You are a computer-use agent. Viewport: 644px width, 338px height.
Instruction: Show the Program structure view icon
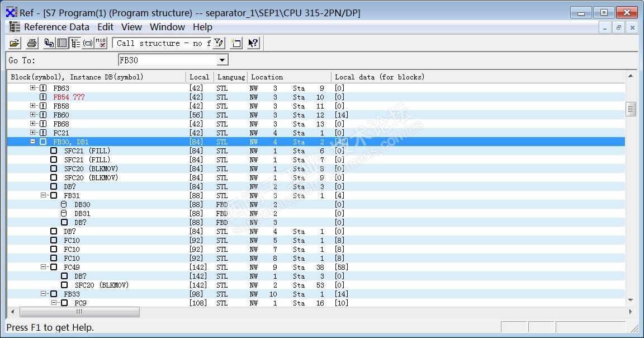tap(75, 43)
